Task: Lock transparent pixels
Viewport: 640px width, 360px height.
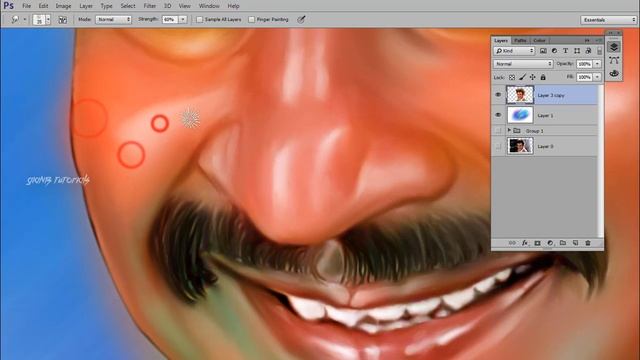Action: 512,77
